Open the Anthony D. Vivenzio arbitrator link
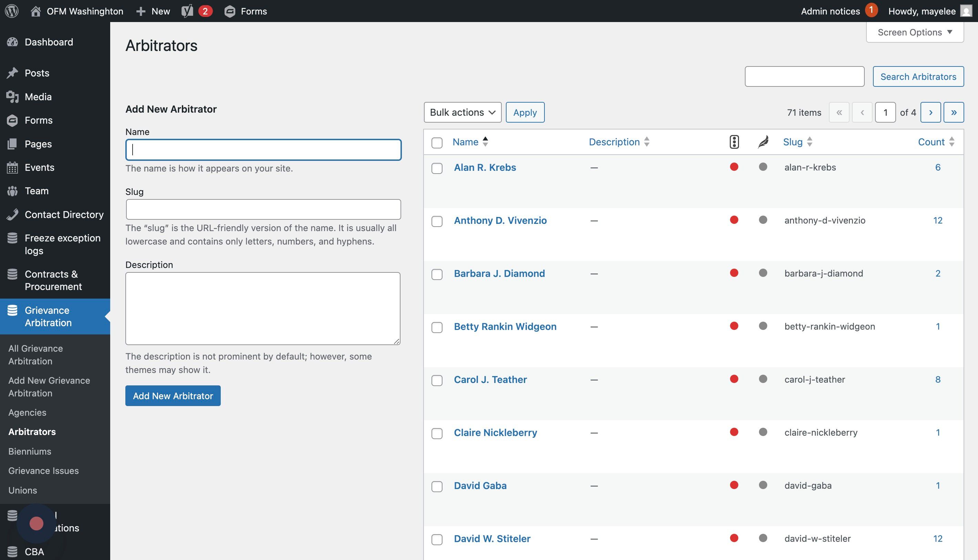This screenshot has height=560, width=978. (x=500, y=220)
